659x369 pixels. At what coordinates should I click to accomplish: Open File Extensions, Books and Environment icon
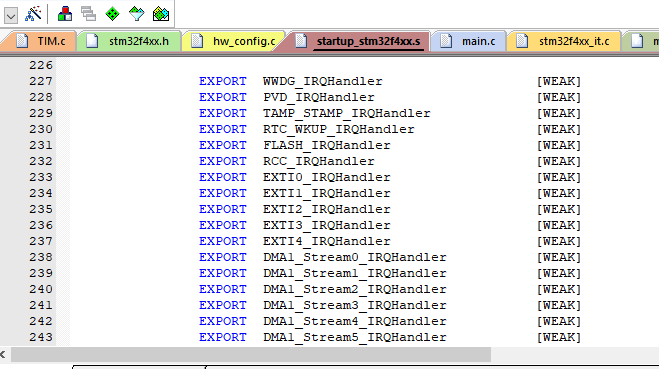pyautogui.click(x=65, y=14)
